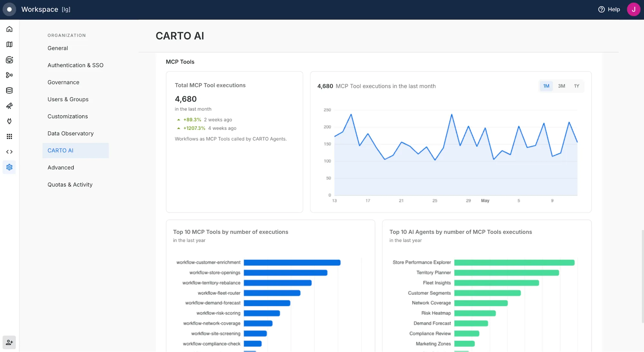
Task: Click the Risk Heatmap bar
Action: click(475, 313)
